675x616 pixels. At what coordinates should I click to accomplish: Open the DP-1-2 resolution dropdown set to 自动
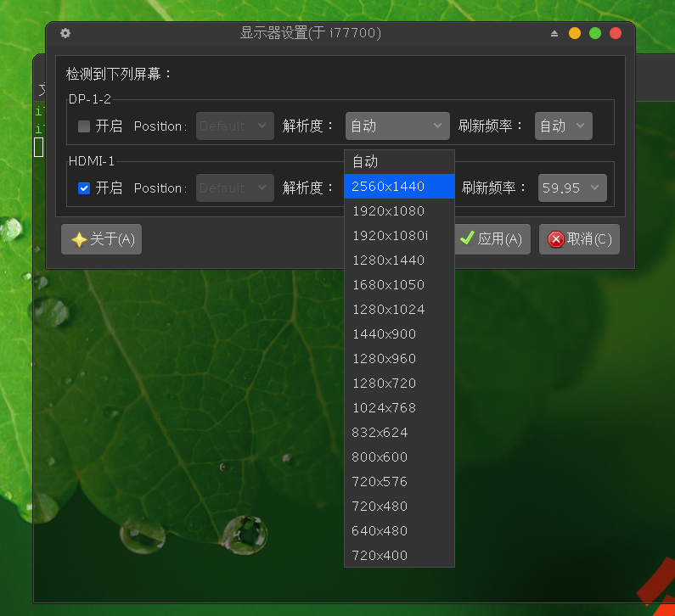pyautogui.click(x=397, y=126)
